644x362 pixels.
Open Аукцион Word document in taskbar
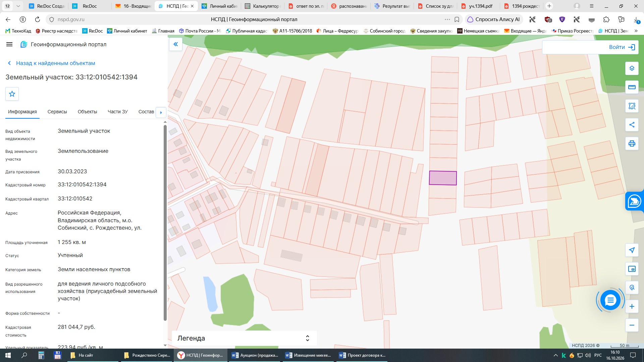[255, 355]
